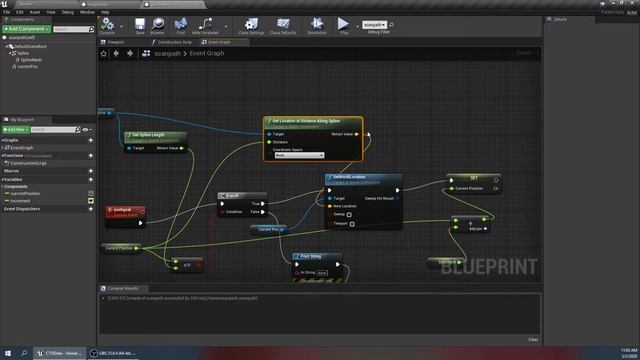Click Clear in the Compiler Results panel
The width and height of the screenshot is (640, 360).
pyautogui.click(x=533, y=340)
